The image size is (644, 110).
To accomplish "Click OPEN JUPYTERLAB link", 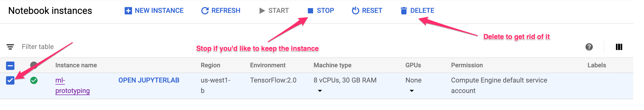I will [149, 80].
